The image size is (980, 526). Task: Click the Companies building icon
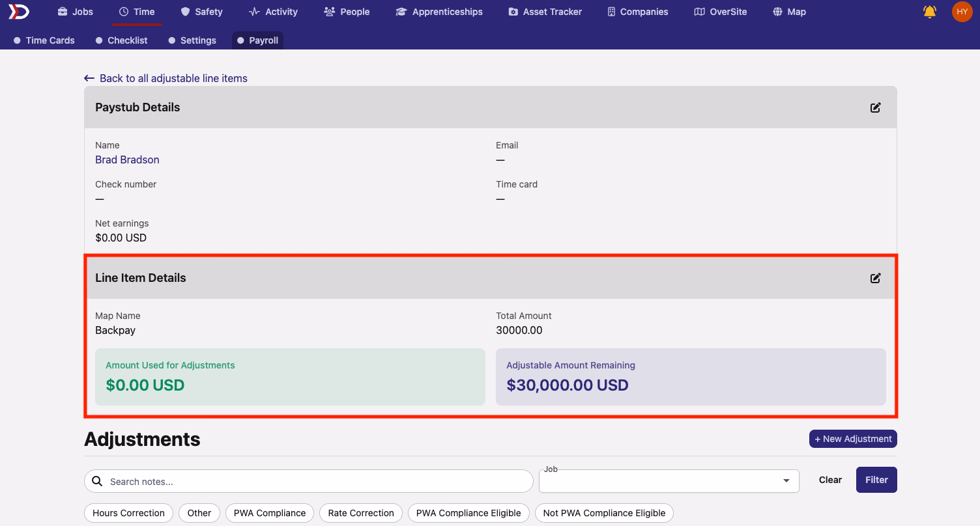coord(611,12)
